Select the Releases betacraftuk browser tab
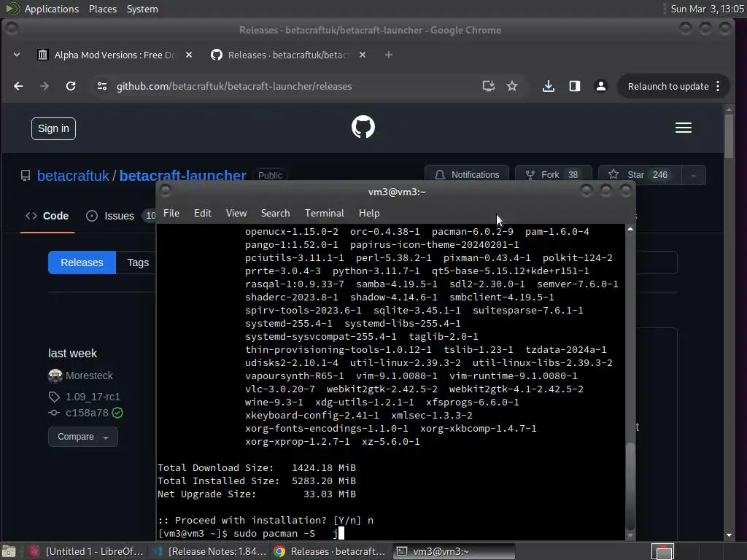 point(288,55)
